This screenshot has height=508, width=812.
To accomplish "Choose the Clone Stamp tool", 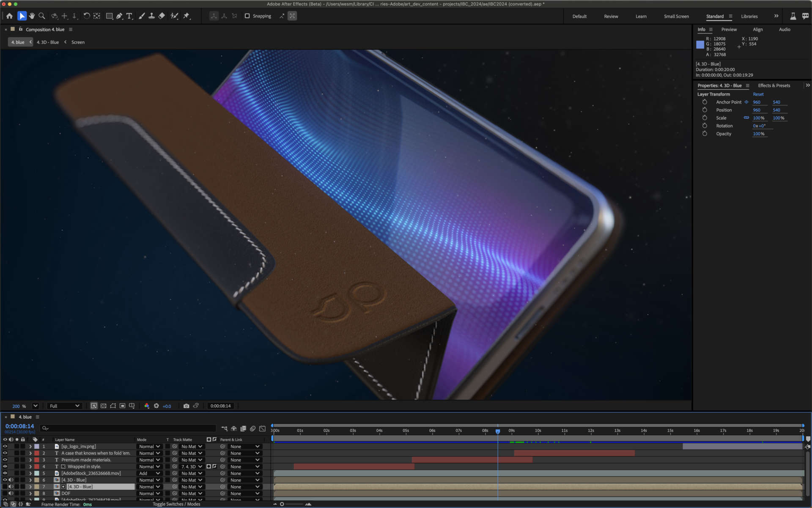I will point(151,16).
